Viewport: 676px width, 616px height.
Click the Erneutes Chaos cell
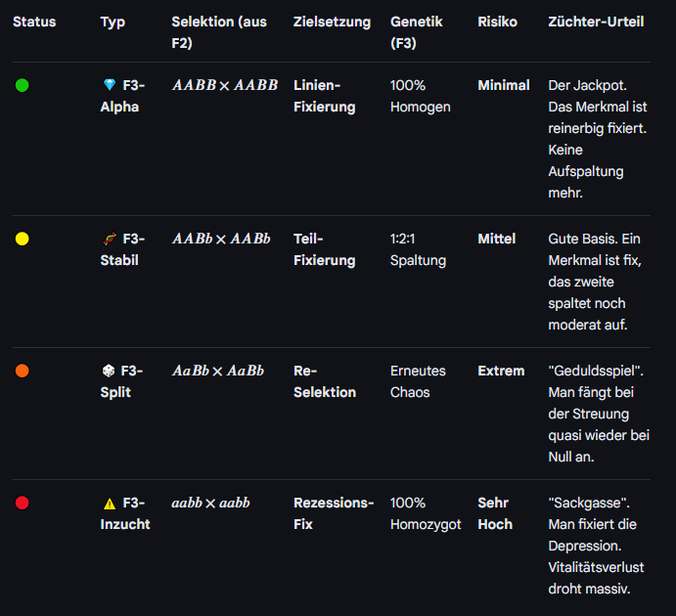coord(418,381)
